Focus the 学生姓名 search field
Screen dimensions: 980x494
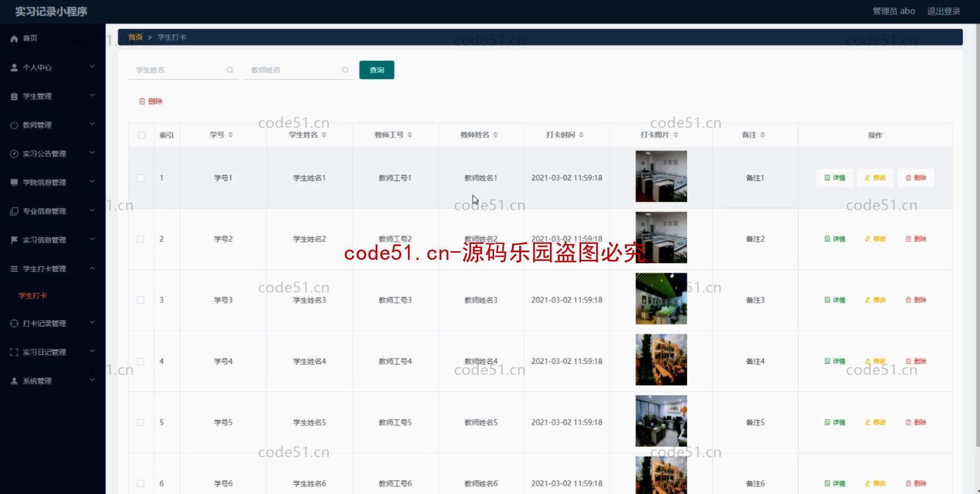pyautogui.click(x=183, y=70)
